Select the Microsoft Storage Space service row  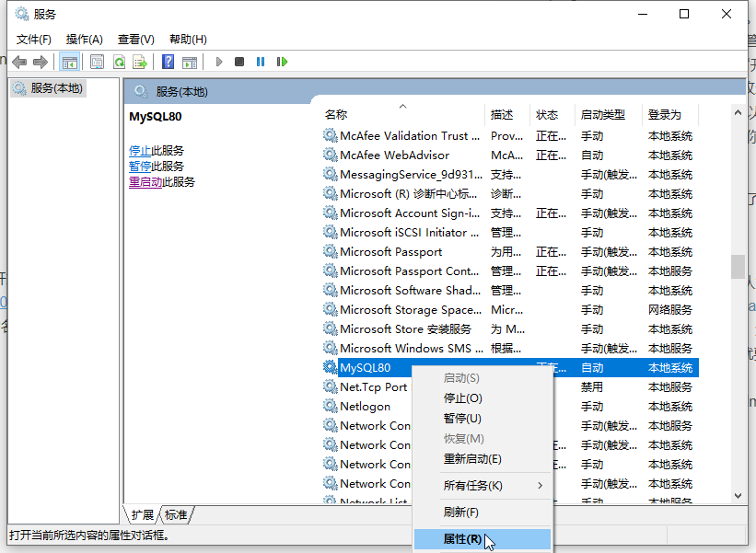coord(510,309)
